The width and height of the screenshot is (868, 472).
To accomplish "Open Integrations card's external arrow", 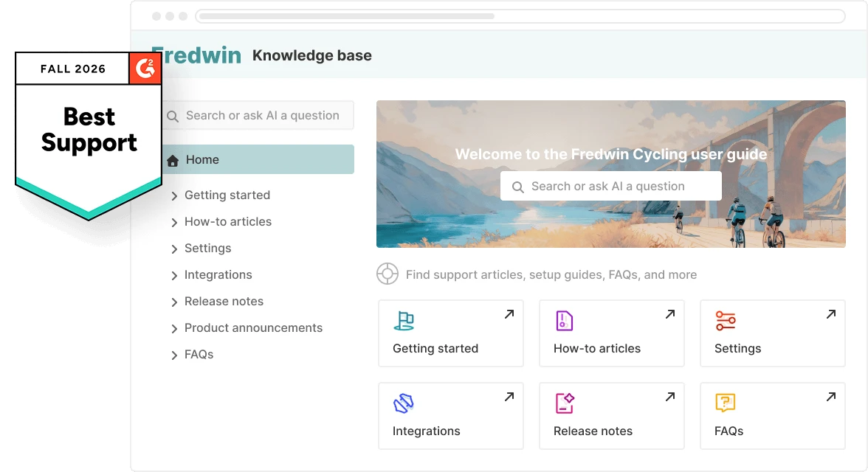I will click(509, 397).
